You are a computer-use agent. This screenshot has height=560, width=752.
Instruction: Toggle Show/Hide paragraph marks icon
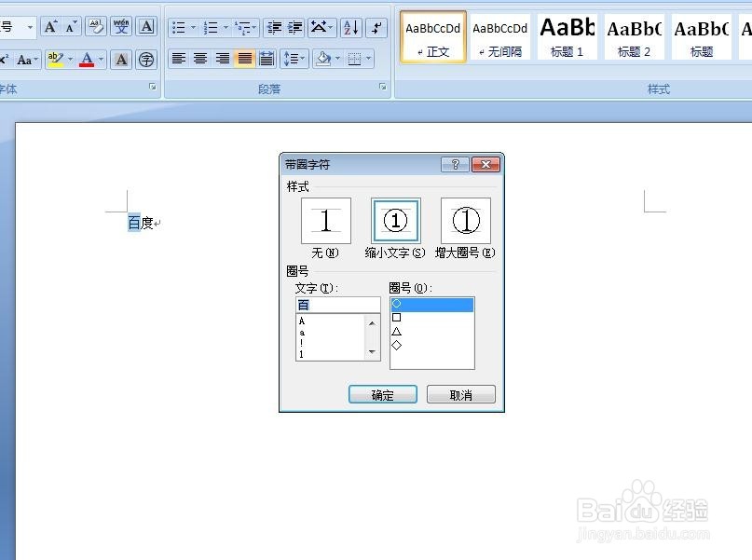point(377,28)
